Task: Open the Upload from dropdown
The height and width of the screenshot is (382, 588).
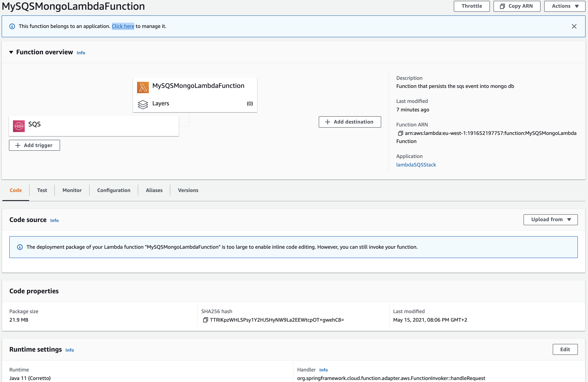Action: (550, 219)
